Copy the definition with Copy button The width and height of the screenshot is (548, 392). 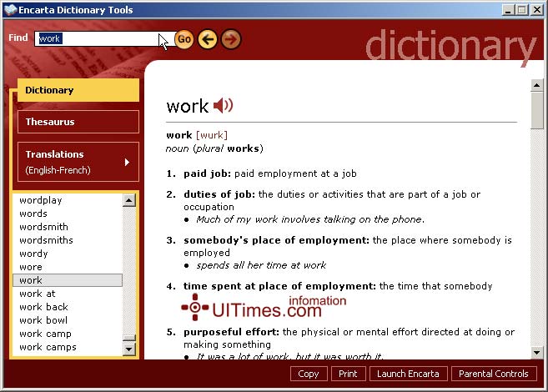click(x=309, y=374)
